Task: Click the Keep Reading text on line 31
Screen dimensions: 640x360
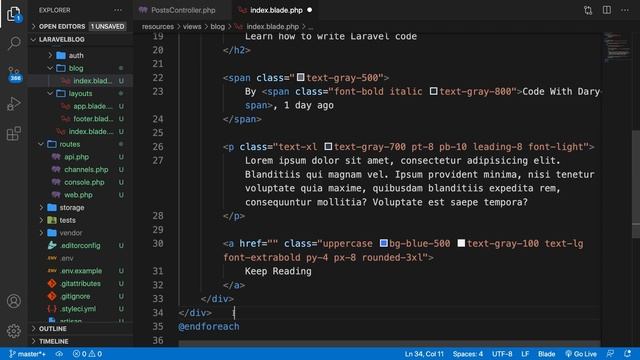Action: (278, 271)
